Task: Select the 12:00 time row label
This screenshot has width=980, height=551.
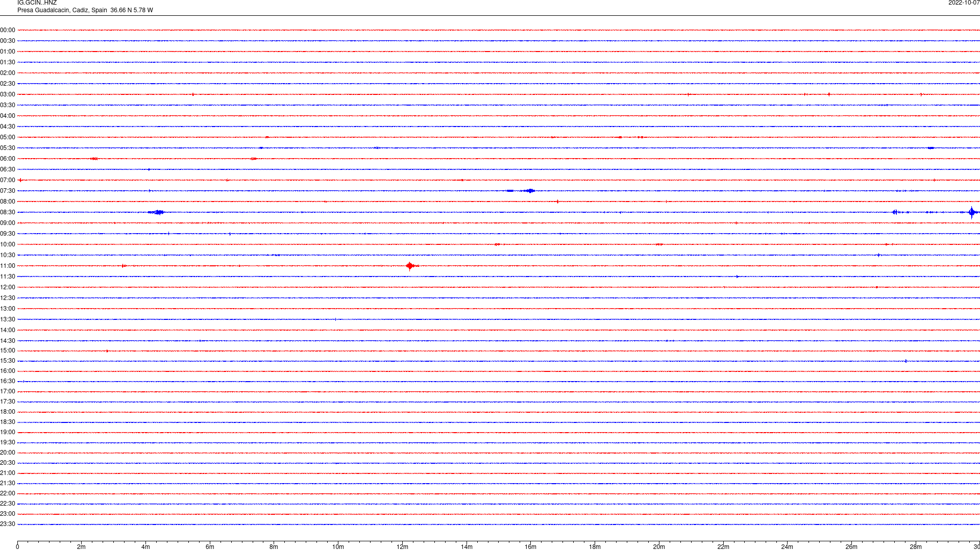Action: pyautogui.click(x=8, y=287)
